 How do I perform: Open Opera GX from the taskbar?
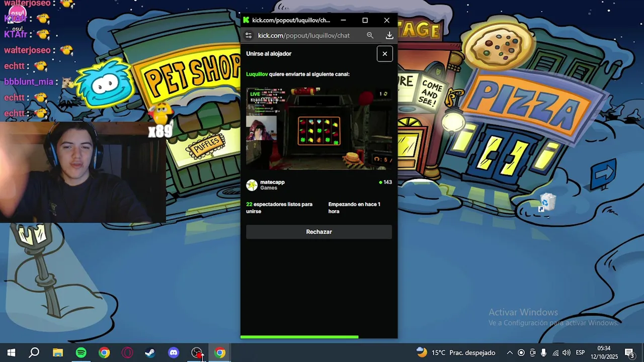point(127,352)
